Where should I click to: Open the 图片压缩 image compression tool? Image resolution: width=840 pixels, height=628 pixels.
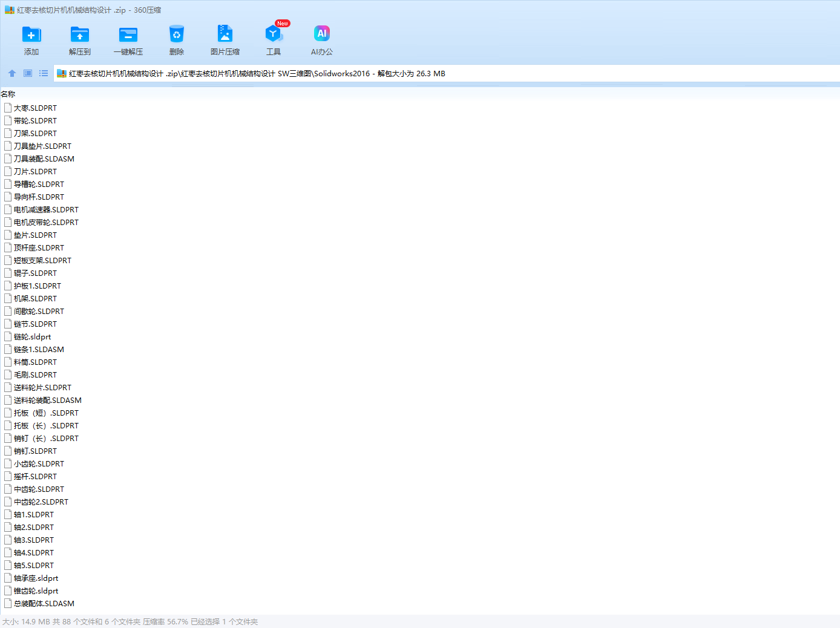coord(225,35)
